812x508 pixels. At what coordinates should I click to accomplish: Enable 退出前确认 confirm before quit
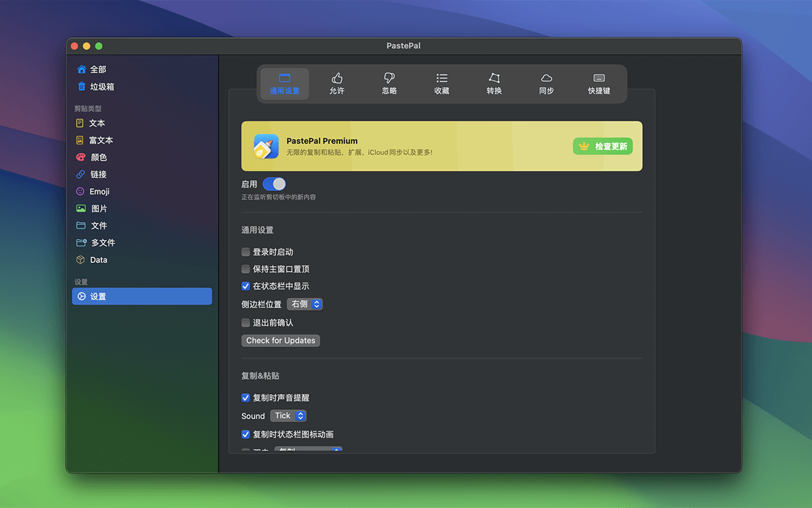(246, 323)
